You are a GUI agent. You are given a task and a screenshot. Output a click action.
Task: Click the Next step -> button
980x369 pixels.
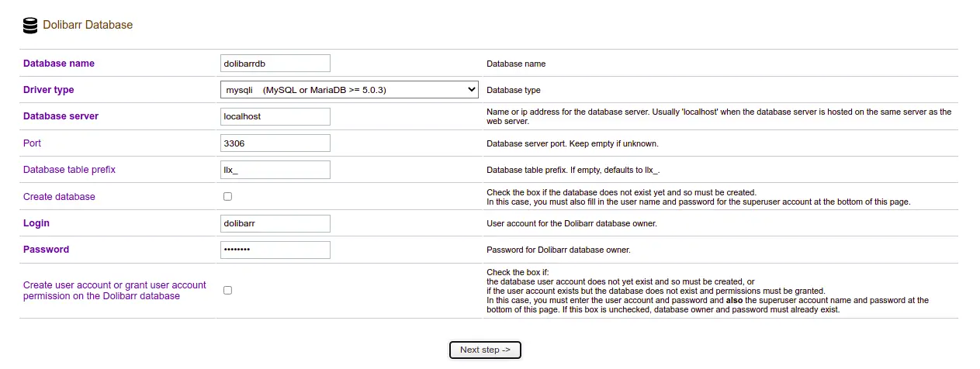point(485,350)
